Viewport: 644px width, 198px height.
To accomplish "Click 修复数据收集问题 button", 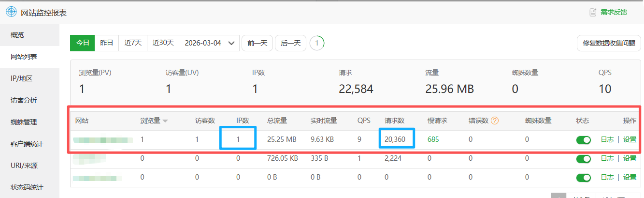I will (609, 43).
